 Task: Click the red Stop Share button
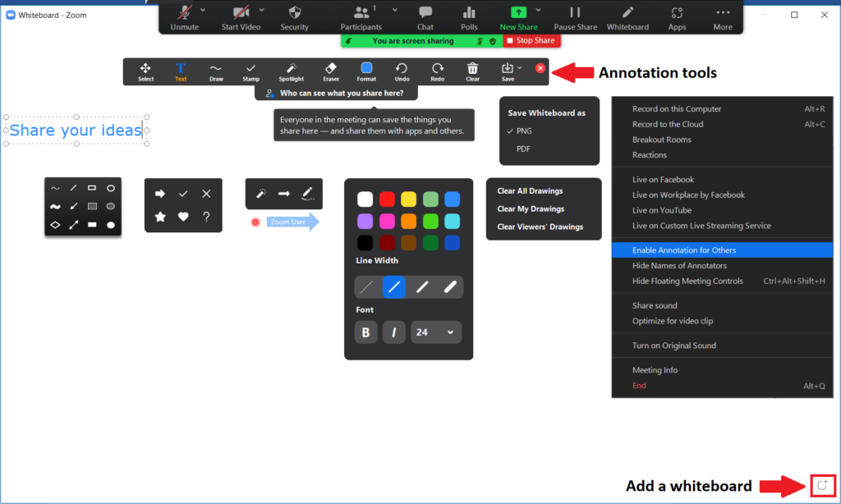pos(531,41)
